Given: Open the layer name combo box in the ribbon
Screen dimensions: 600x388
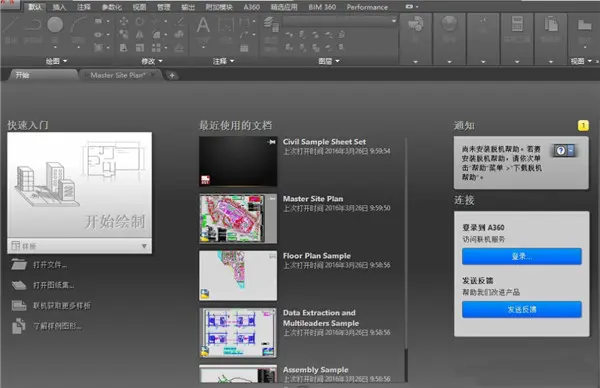Looking at the screenshot, I should click(x=340, y=21).
